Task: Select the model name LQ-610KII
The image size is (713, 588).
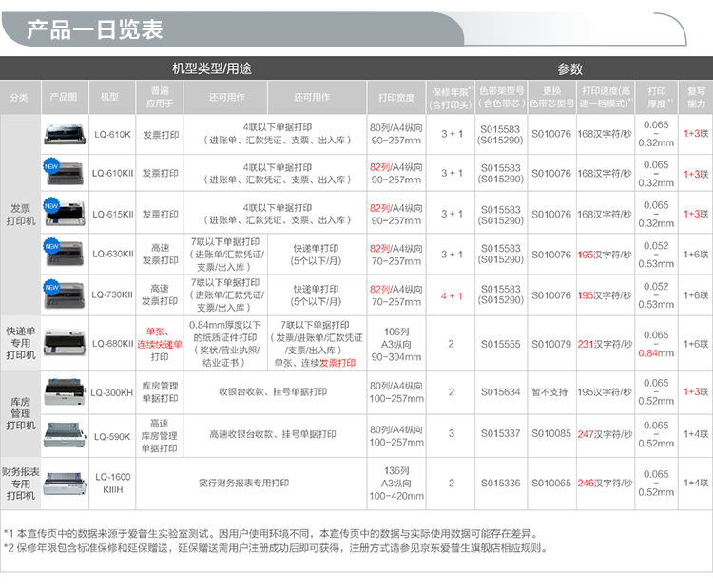Action: (113, 173)
